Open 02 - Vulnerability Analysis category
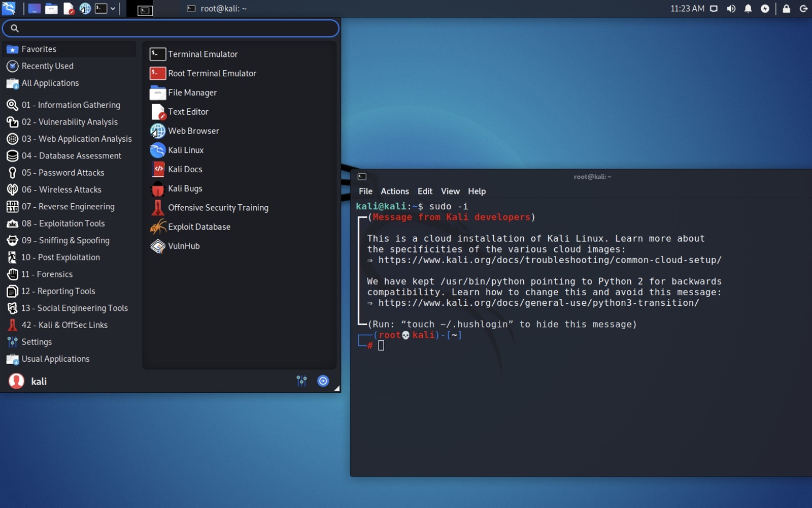 pyautogui.click(x=69, y=122)
